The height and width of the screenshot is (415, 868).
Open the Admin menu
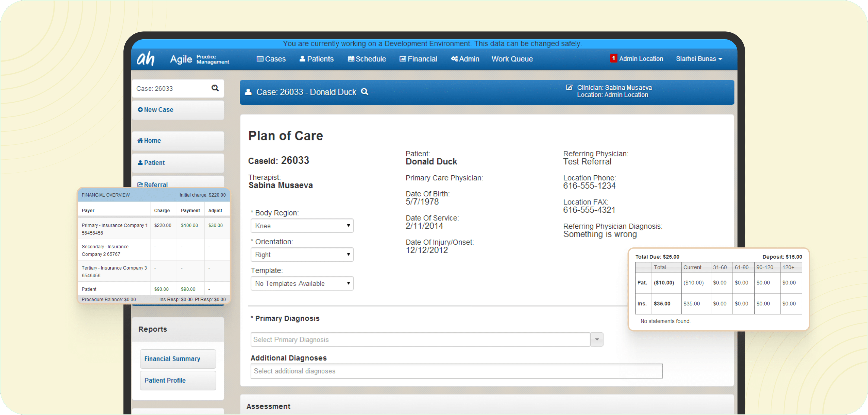click(465, 59)
